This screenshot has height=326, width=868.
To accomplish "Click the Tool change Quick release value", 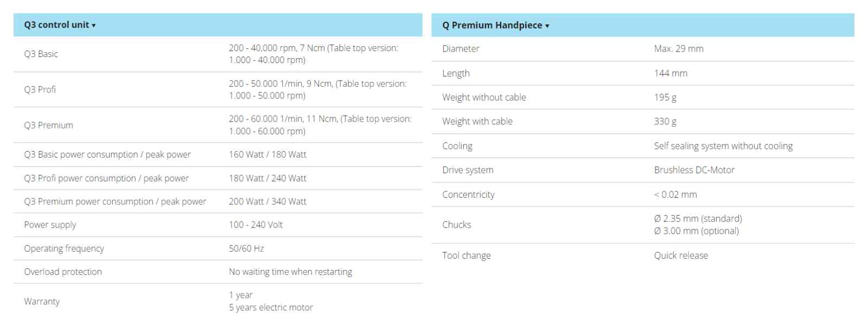I will tap(681, 255).
